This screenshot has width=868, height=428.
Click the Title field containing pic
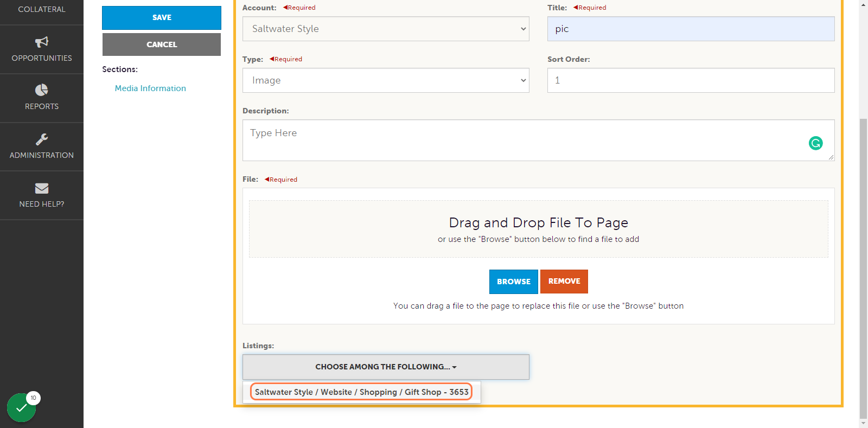(x=691, y=29)
